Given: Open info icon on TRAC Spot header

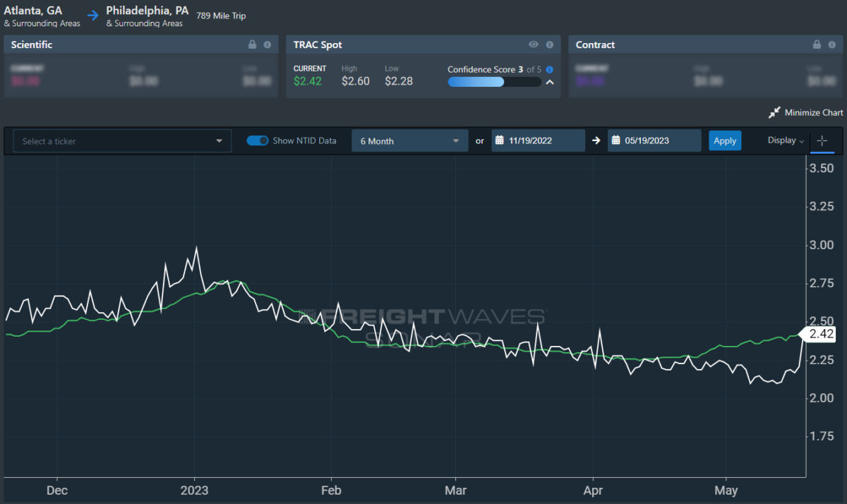Looking at the screenshot, I should [x=550, y=44].
